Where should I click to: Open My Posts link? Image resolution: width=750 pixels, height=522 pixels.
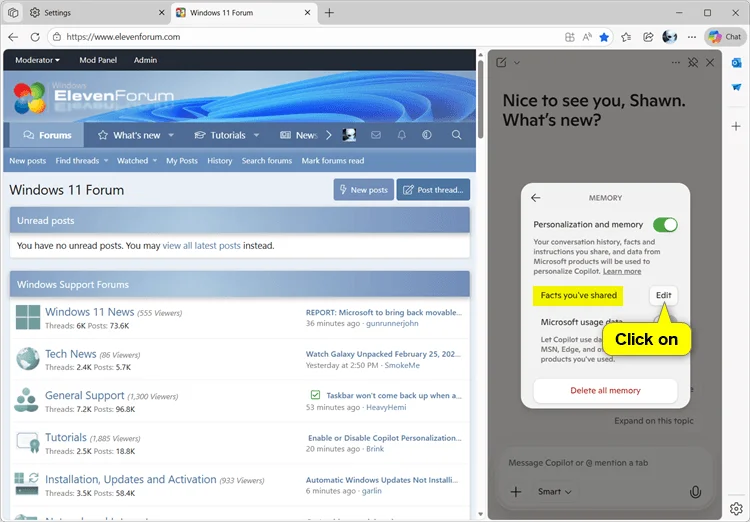182,161
